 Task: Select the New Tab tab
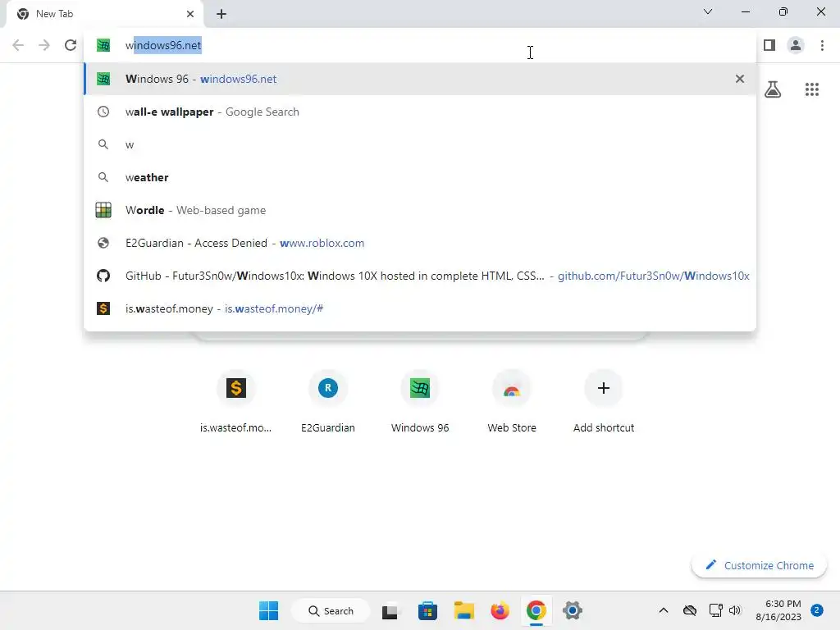tap(105, 14)
